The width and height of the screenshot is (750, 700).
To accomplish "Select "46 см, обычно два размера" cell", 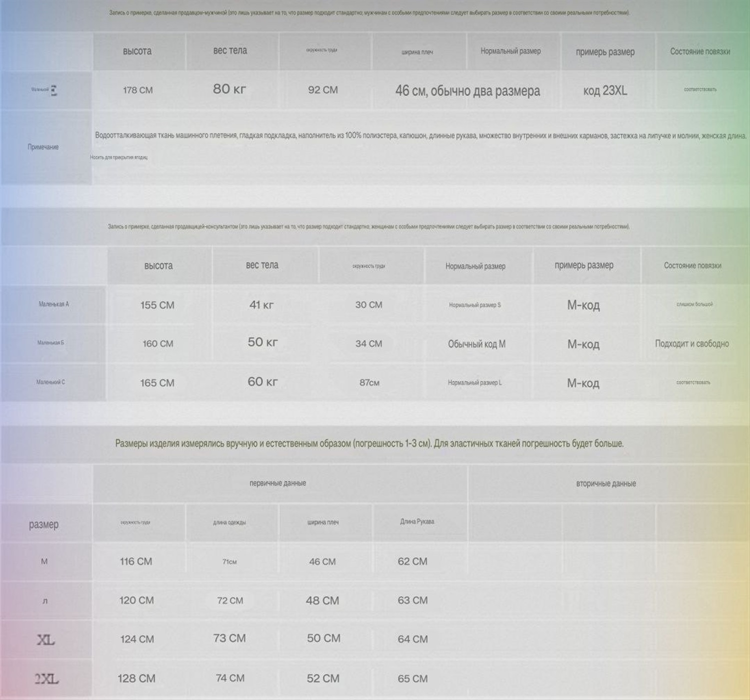I will pos(467,91).
